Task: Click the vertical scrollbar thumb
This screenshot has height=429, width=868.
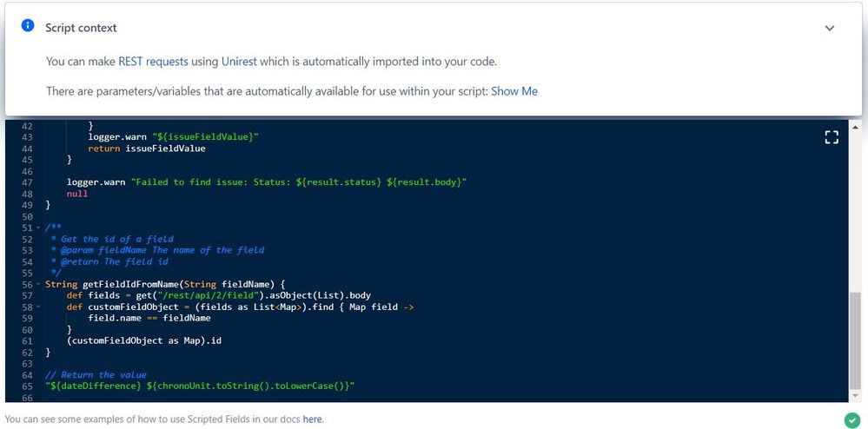Action: [x=855, y=340]
